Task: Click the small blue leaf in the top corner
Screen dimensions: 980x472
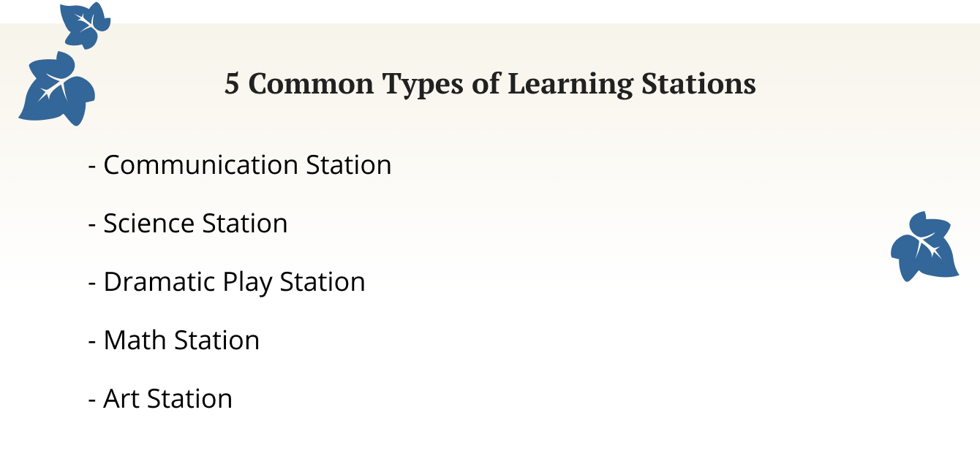Action: [85, 25]
